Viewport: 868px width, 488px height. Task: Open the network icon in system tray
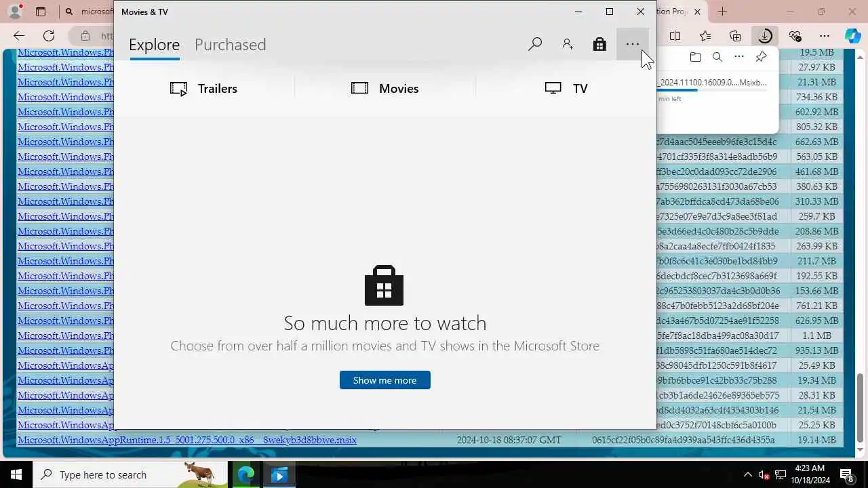pyautogui.click(x=781, y=474)
